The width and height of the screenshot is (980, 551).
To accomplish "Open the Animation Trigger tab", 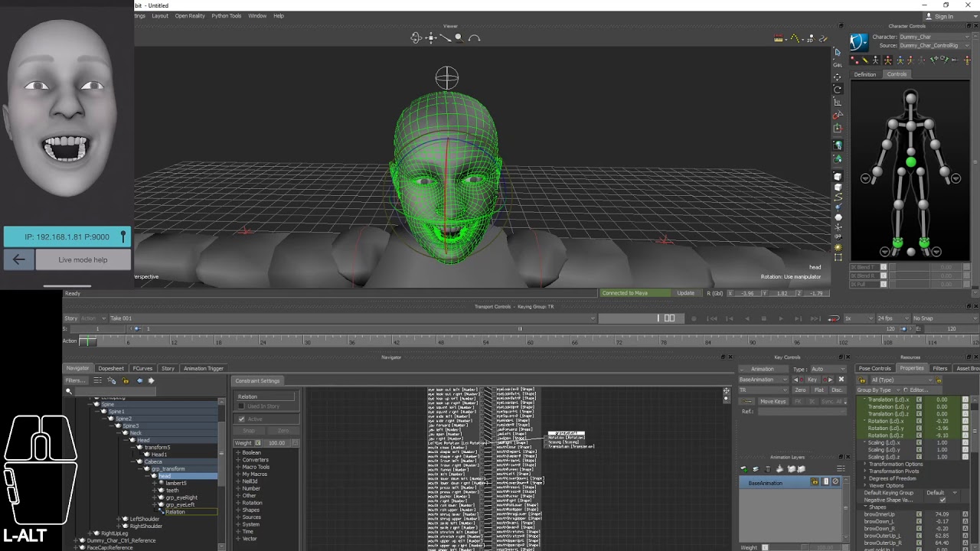I will (x=203, y=368).
